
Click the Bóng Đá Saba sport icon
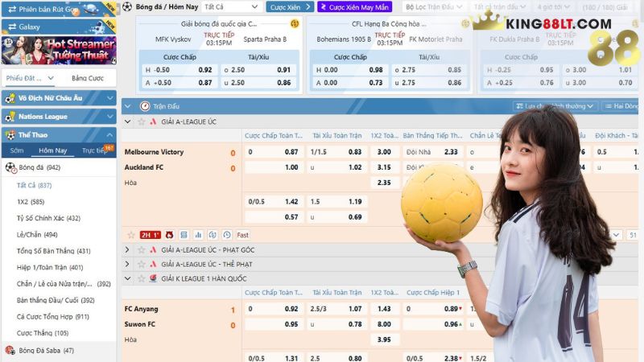click(x=10, y=350)
